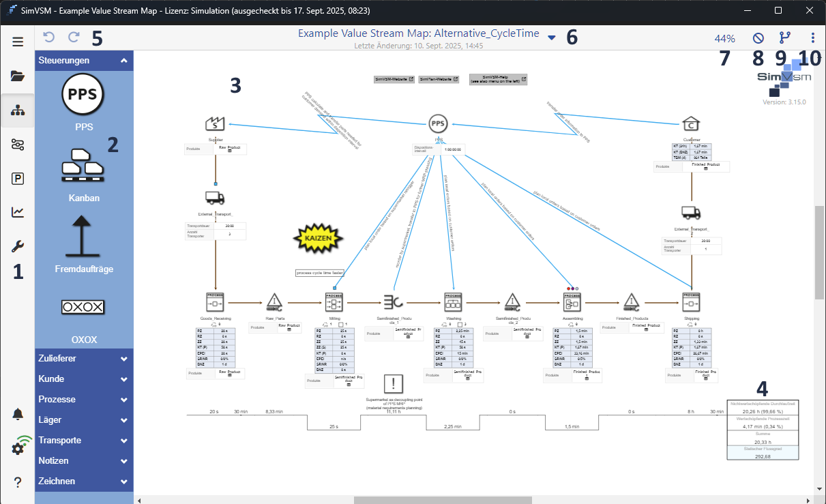This screenshot has width=826, height=504.
Task: Open the three-dot more options menu
Action: click(x=812, y=39)
